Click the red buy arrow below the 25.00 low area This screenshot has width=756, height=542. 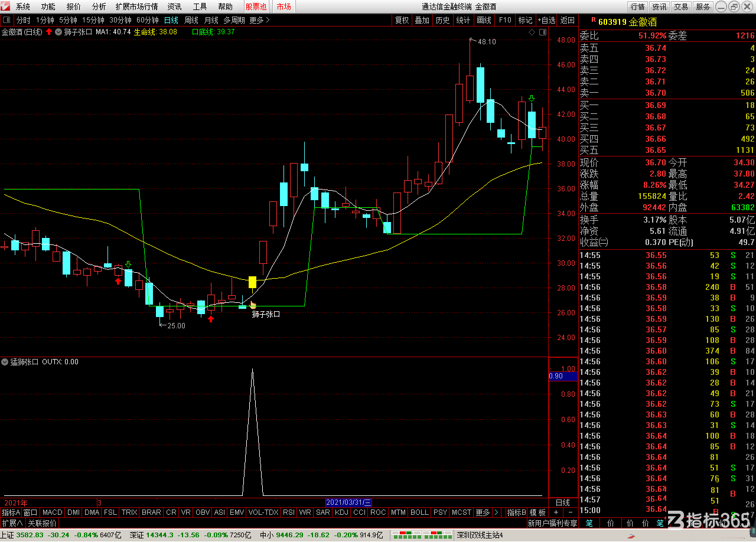(x=211, y=319)
